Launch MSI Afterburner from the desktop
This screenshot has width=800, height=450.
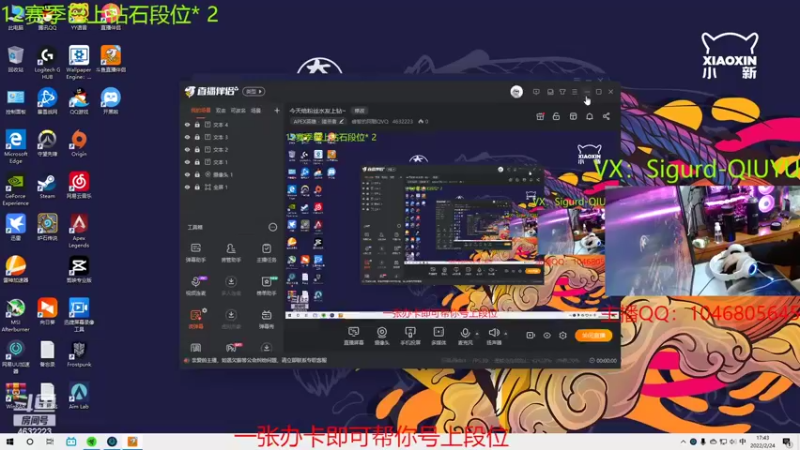(15, 316)
